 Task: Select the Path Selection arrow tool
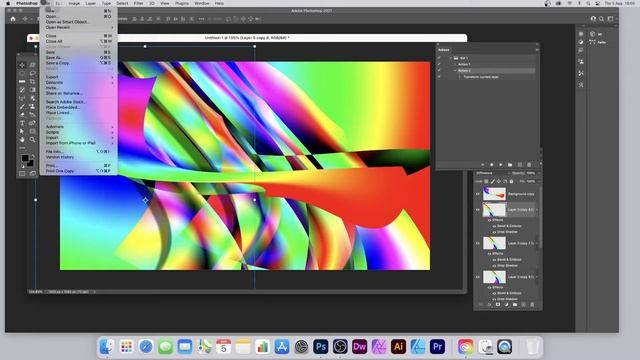[x=22, y=131]
